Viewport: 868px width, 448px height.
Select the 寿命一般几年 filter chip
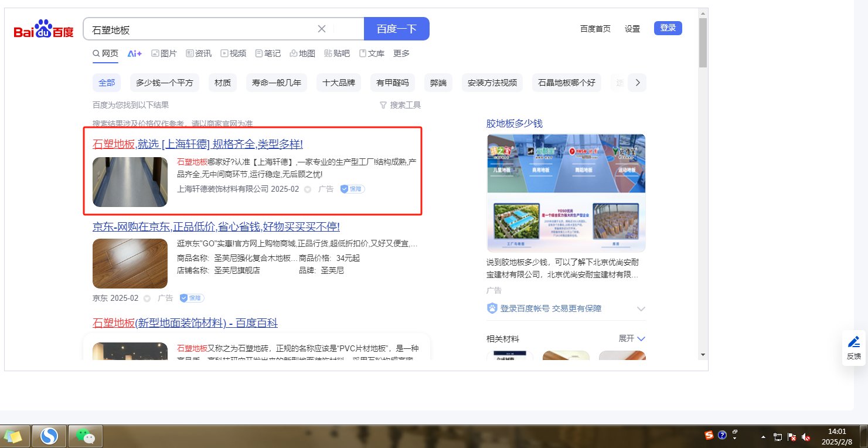point(277,83)
